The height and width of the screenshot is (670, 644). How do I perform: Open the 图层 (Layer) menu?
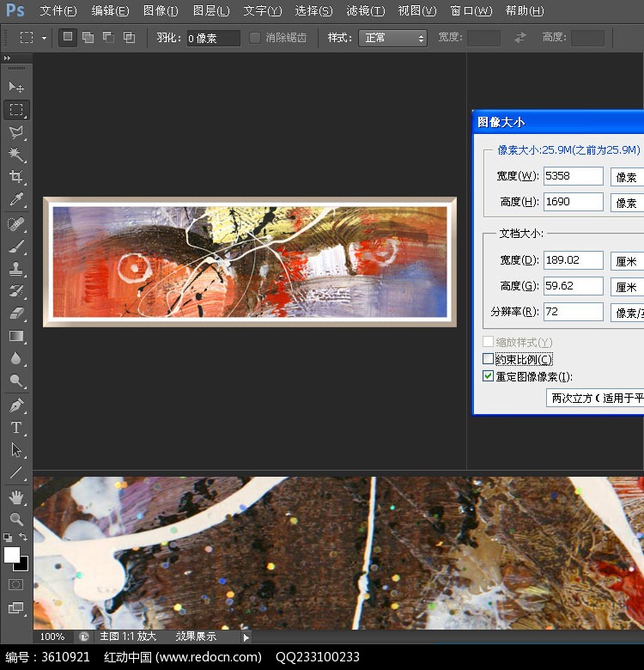click(x=211, y=10)
